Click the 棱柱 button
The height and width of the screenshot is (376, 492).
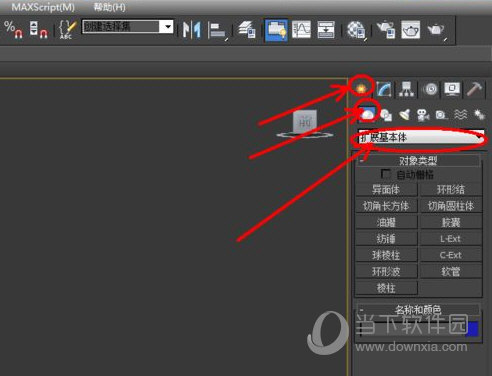386,288
